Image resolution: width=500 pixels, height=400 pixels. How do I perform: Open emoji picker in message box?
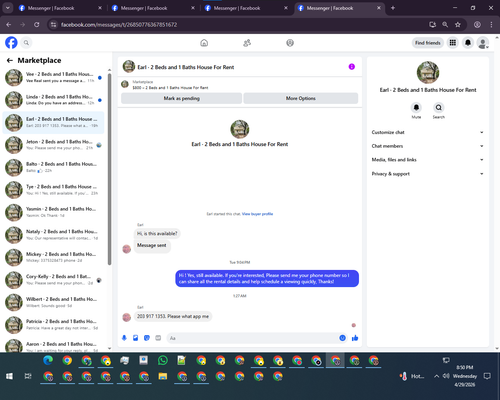342,338
